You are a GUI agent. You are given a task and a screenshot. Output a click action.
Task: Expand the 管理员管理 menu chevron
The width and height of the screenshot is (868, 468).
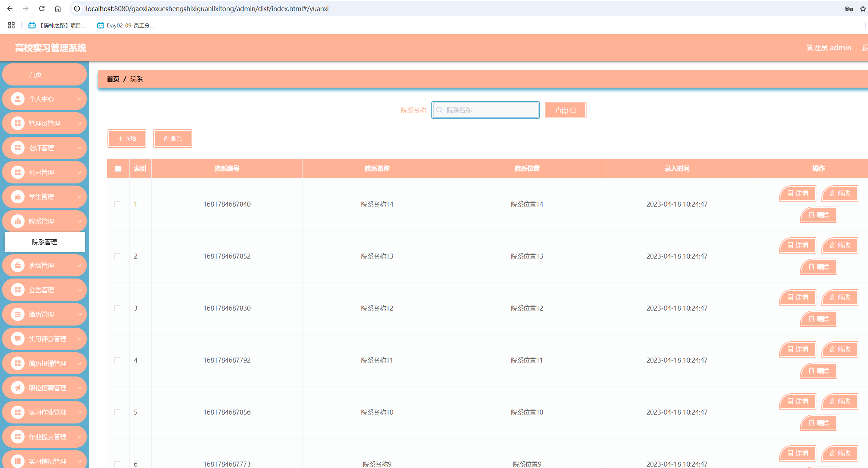pyautogui.click(x=80, y=123)
